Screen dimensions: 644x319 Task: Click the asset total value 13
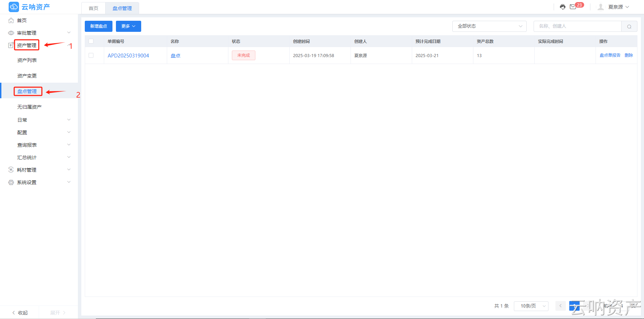click(x=479, y=55)
